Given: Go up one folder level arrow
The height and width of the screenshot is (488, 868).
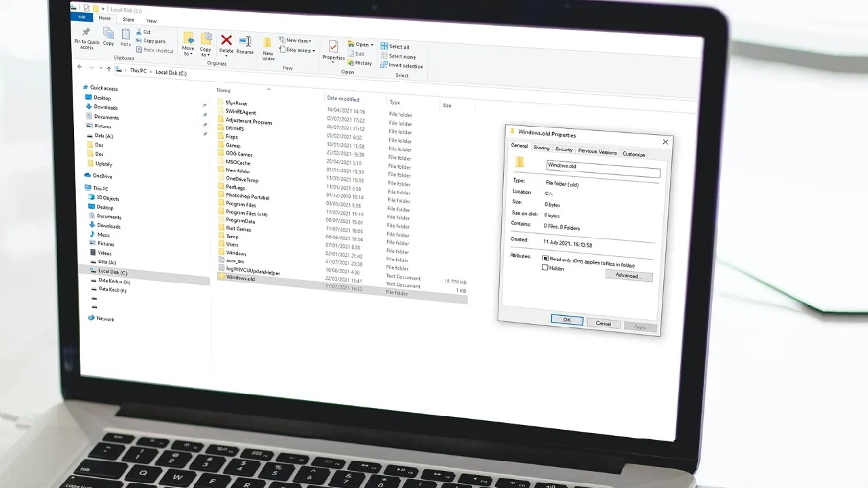Looking at the screenshot, I should (x=108, y=68).
